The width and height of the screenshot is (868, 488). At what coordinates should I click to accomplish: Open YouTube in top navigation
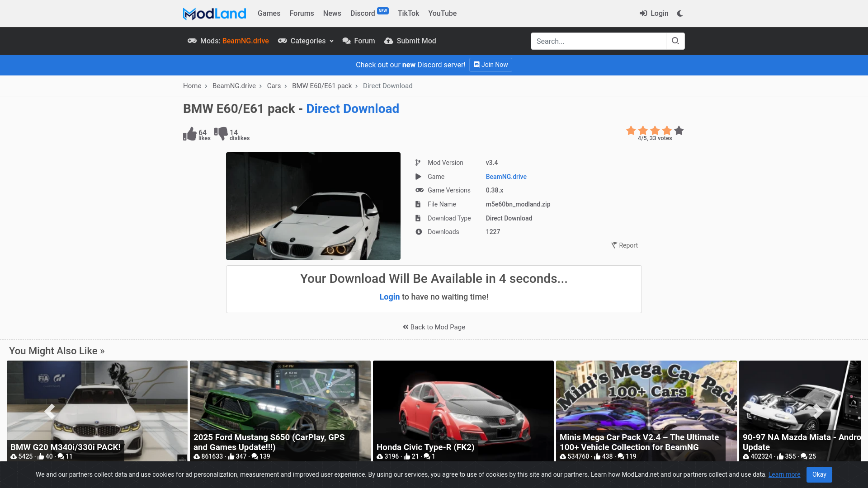coord(442,14)
